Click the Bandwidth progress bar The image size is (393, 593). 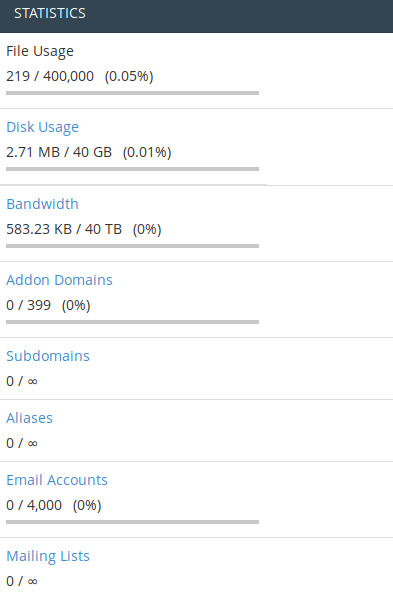(x=132, y=246)
